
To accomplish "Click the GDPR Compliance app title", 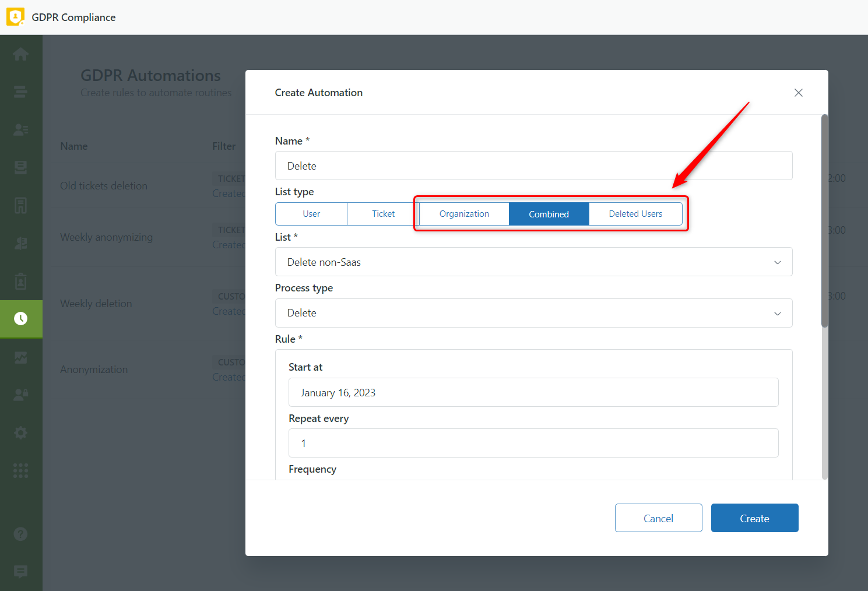I will coord(73,17).
